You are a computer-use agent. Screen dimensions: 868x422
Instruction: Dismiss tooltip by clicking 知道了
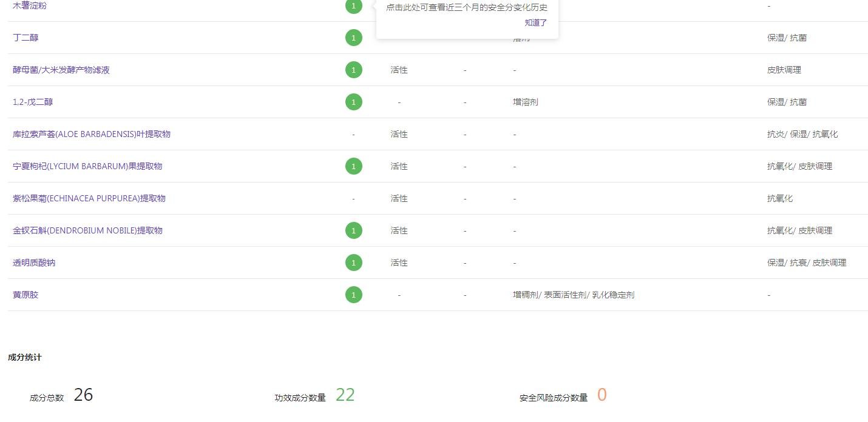click(x=535, y=23)
